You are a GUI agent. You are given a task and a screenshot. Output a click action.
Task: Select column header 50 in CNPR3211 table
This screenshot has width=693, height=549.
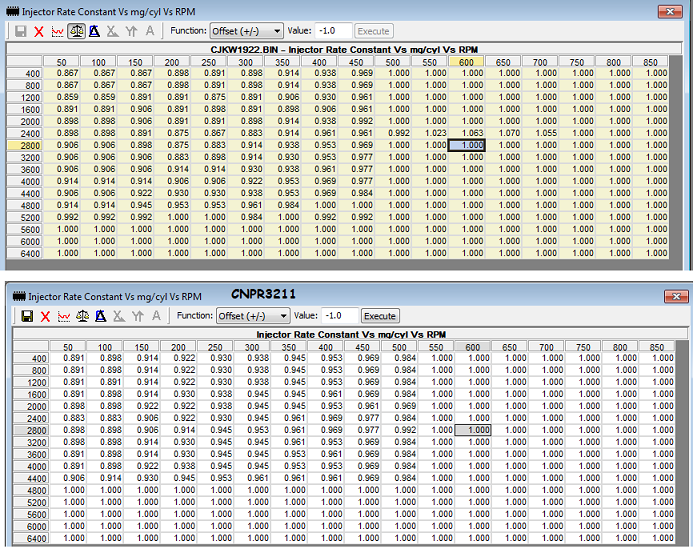[x=68, y=347]
